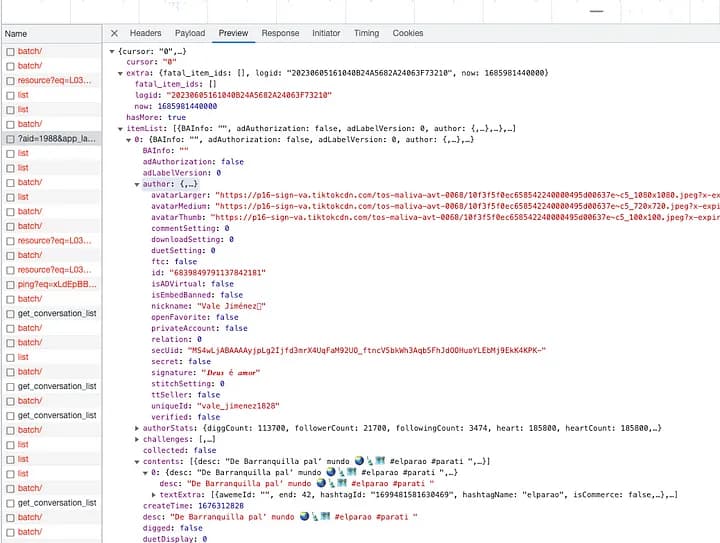Collapse the author object node
The width and height of the screenshot is (720, 543).
pos(137,185)
